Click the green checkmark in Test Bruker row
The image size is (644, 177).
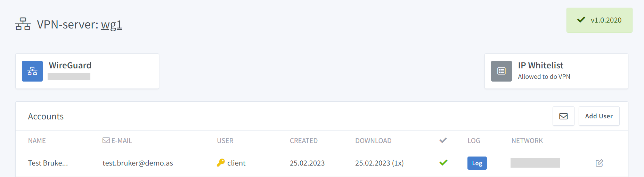(443, 162)
